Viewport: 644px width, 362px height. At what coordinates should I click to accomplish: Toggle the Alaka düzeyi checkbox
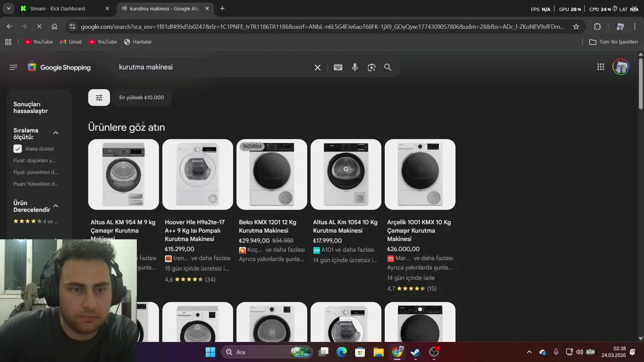18,149
